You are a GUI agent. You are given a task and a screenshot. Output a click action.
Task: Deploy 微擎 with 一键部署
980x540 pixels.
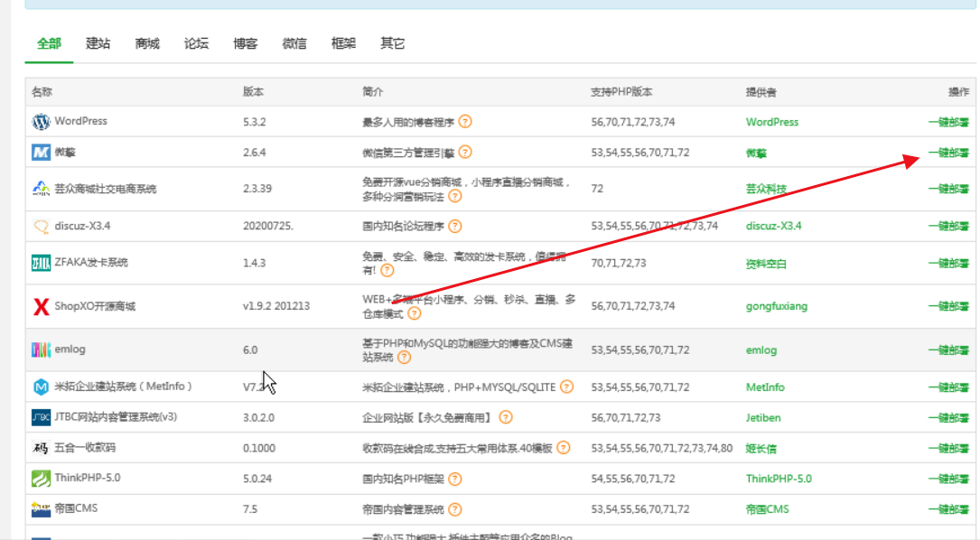[x=948, y=153]
